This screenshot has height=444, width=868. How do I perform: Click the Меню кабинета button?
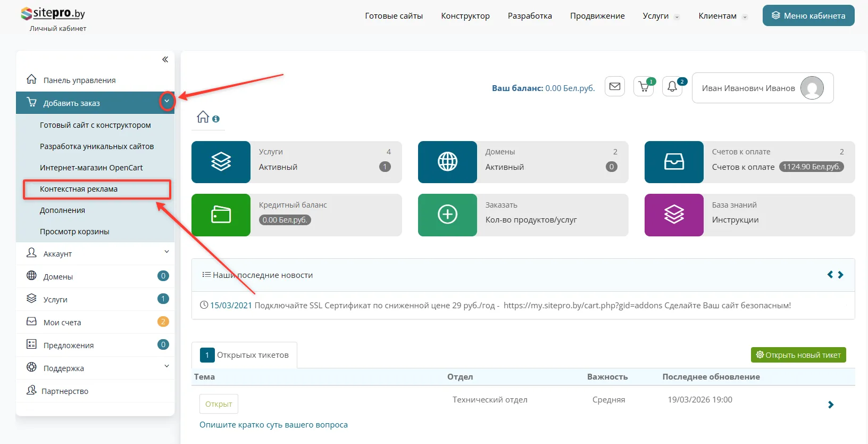808,15
